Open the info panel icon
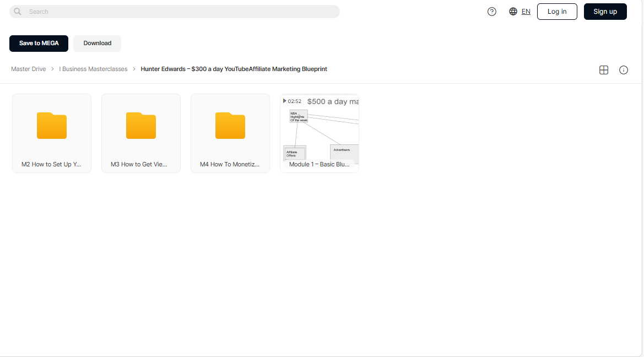The width and height of the screenshot is (644, 357). click(x=624, y=70)
